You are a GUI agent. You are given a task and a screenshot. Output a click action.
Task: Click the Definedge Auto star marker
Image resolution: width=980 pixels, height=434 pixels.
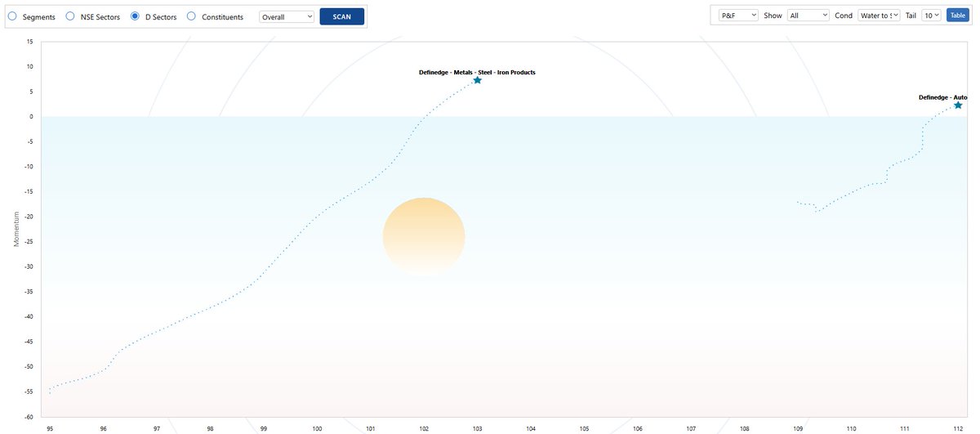[958, 105]
